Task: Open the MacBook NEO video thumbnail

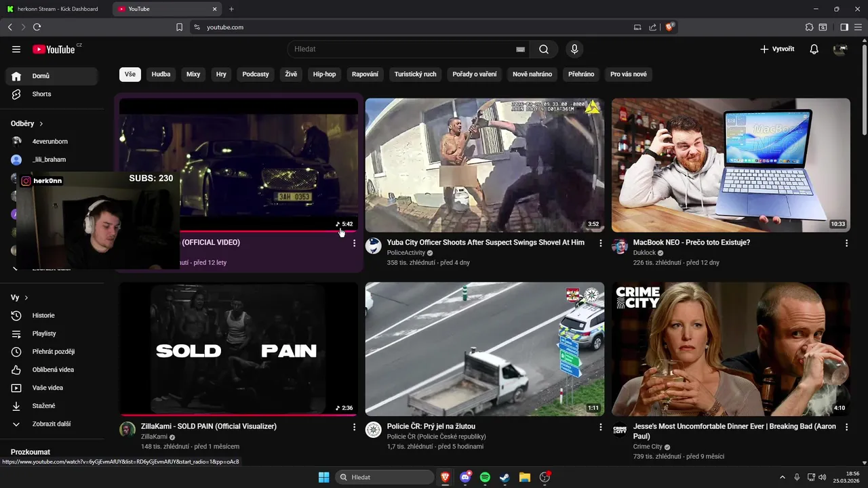Action: 731,165
